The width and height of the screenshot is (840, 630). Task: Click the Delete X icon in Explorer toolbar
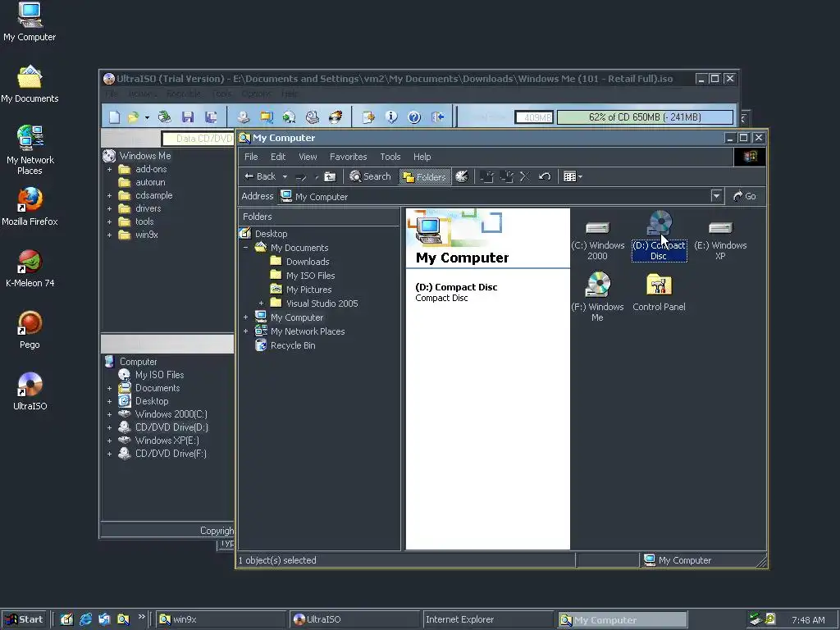(x=525, y=176)
